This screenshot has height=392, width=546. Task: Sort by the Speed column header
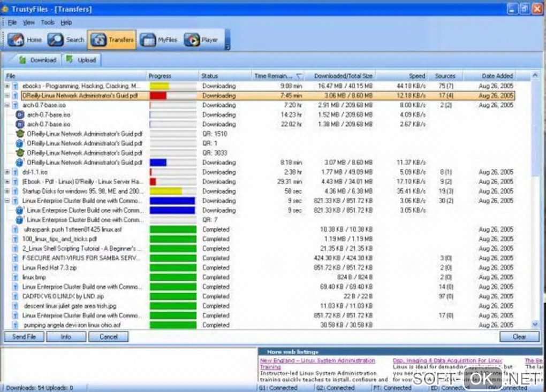(x=402, y=76)
